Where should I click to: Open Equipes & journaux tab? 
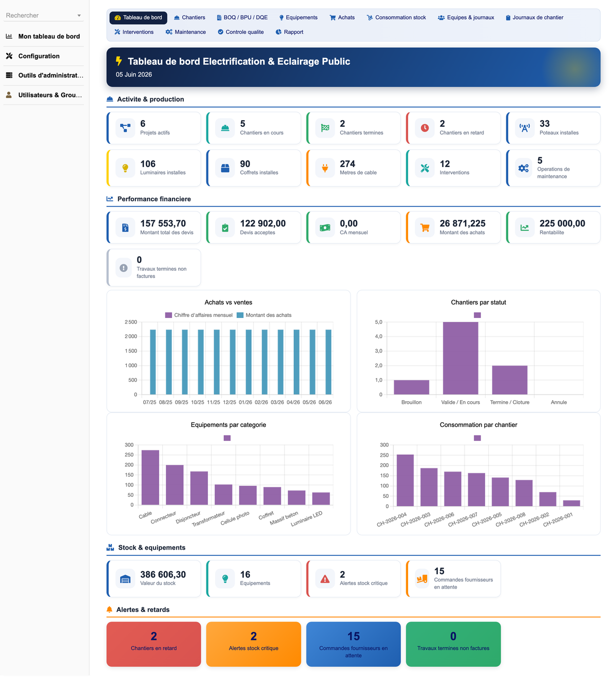(x=466, y=17)
